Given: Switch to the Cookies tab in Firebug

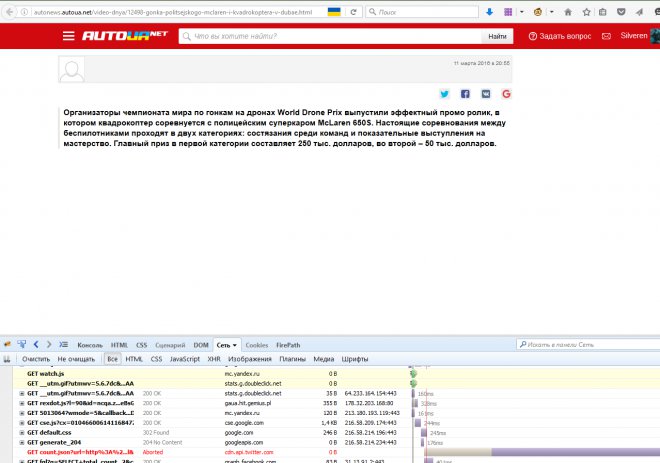Looking at the screenshot, I should tap(257, 344).
